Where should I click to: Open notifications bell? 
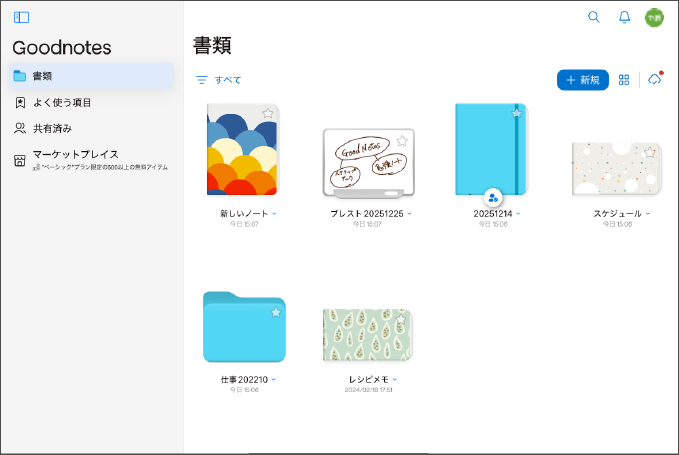coord(624,17)
